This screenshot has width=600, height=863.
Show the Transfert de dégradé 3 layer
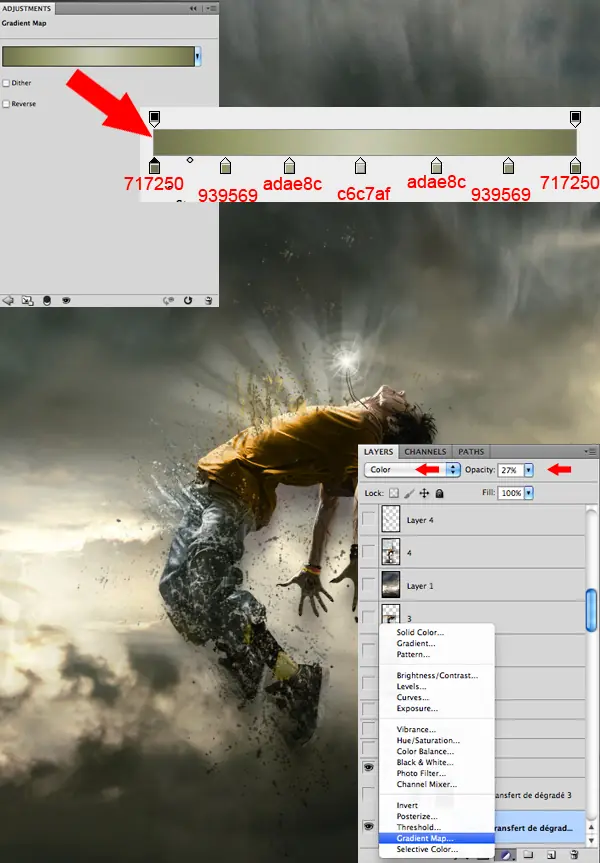tap(368, 794)
